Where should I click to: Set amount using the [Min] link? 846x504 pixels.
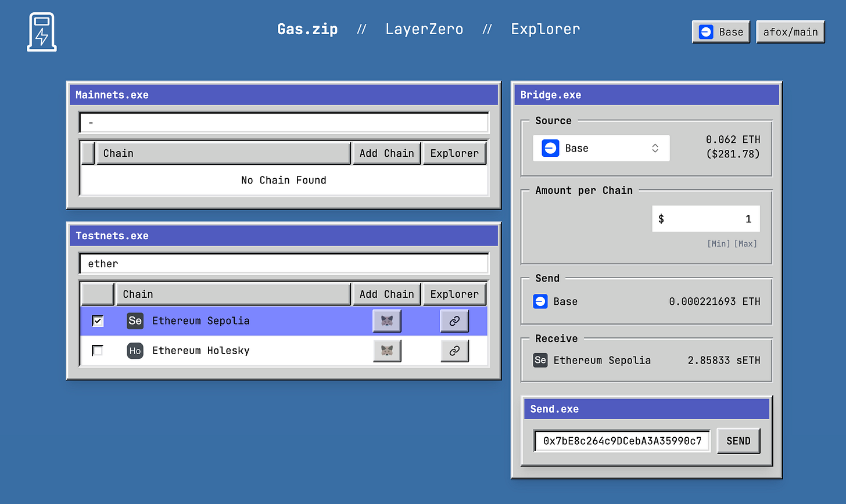coord(719,244)
